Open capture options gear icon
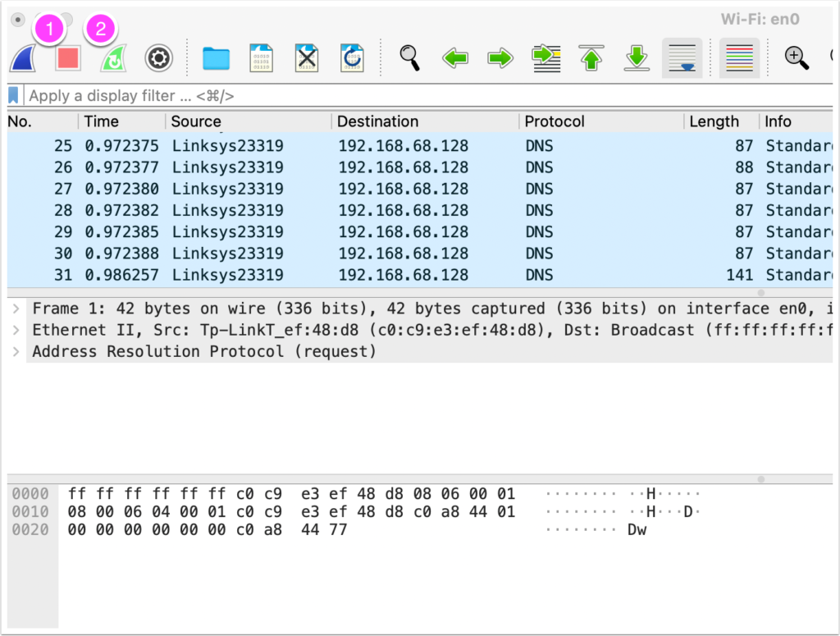This screenshot has width=840, height=636. click(x=158, y=58)
